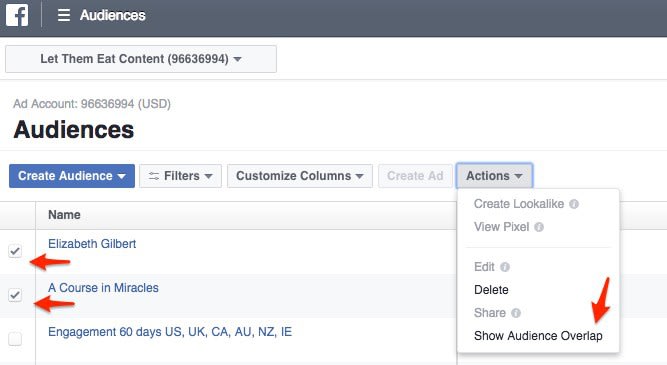Collapse the Actions dropdown menu

[494, 176]
